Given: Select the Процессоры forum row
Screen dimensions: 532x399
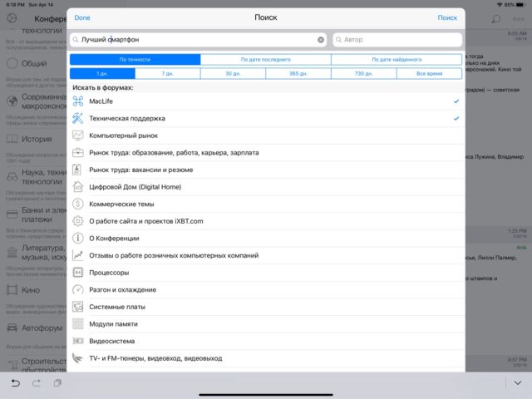Looking at the screenshot, I should (x=266, y=273).
